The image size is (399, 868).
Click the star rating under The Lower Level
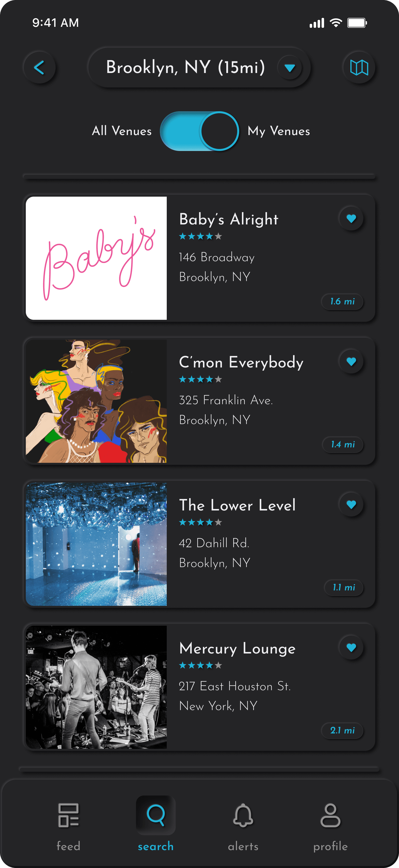click(200, 522)
